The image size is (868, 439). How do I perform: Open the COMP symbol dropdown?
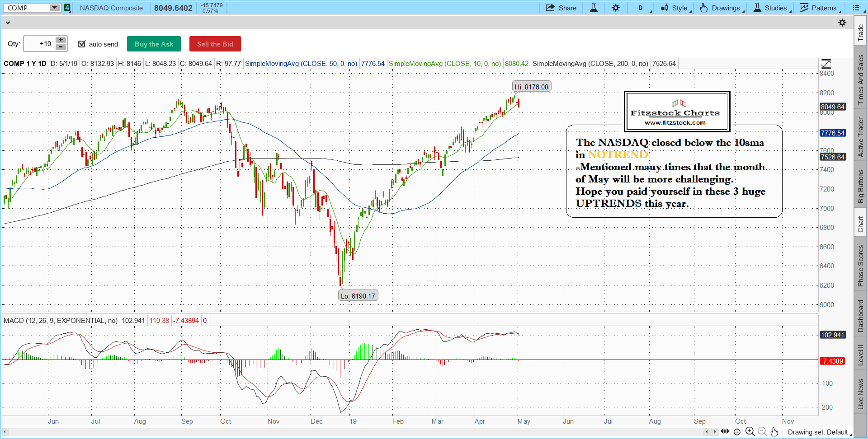coord(54,8)
